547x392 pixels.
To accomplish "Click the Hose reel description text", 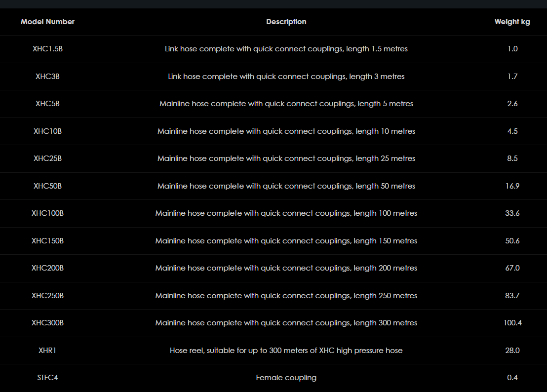I will pyautogui.click(x=286, y=351).
